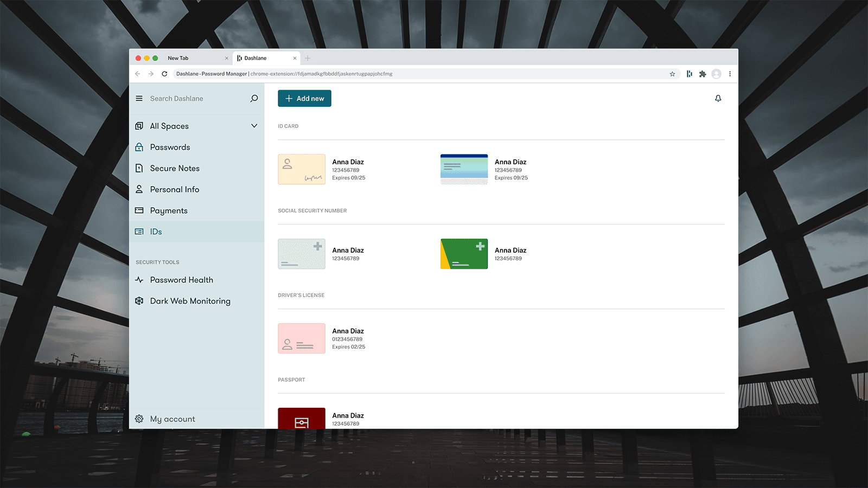Close the New Tab tab
Screen dimensions: 868x488
tap(227, 58)
